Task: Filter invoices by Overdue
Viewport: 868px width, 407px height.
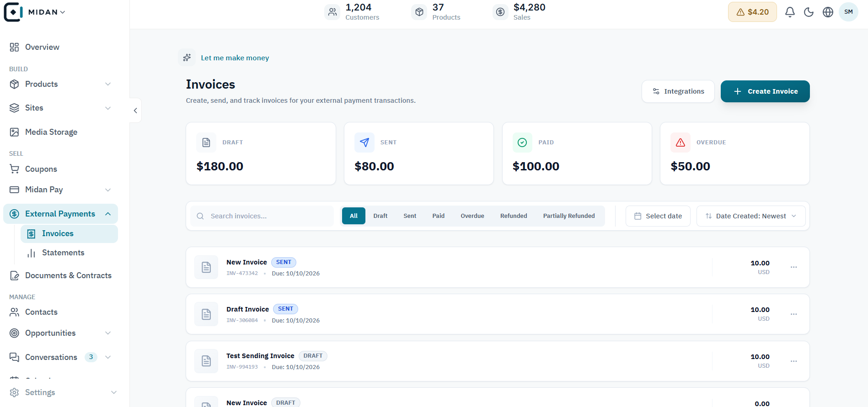Action: (472, 216)
